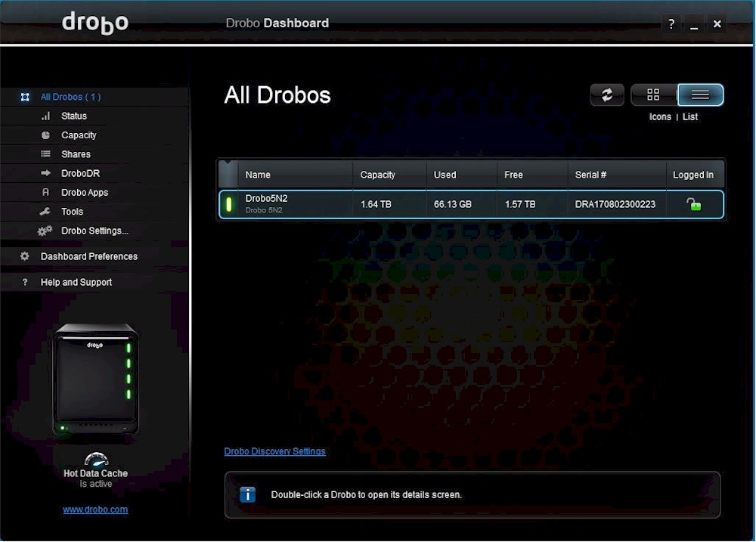Click the Drobo logo in title bar
This screenshot has height=542, width=756.
[x=95, y=23]
